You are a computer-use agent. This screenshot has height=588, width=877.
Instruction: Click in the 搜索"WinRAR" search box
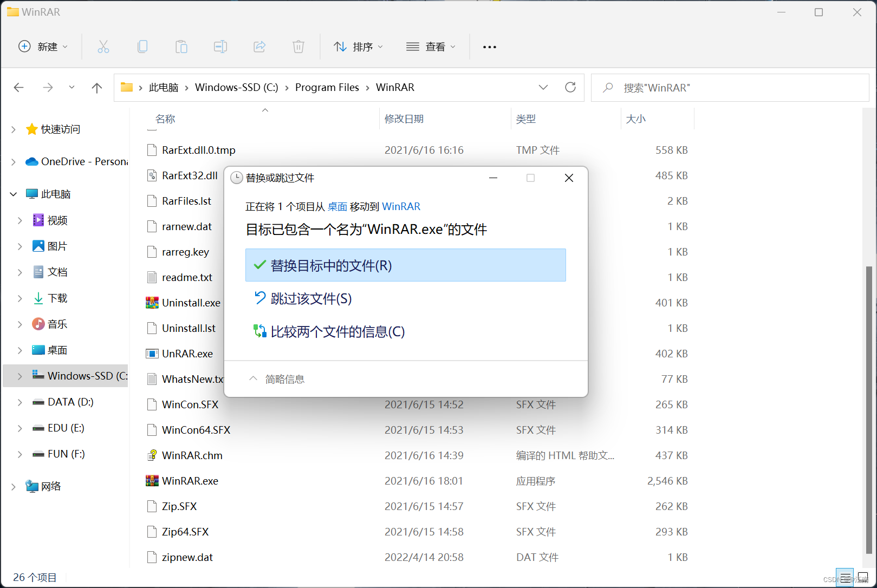click(730, 87)
